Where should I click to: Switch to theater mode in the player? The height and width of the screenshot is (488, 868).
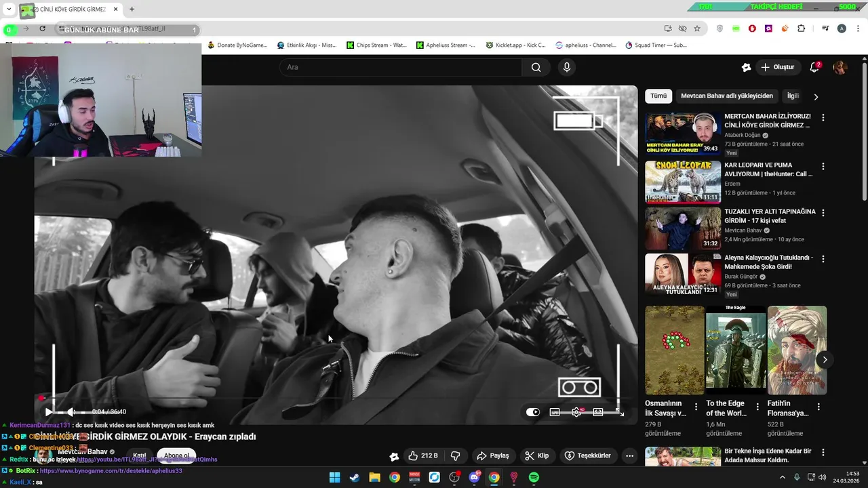tap(598, 411)
